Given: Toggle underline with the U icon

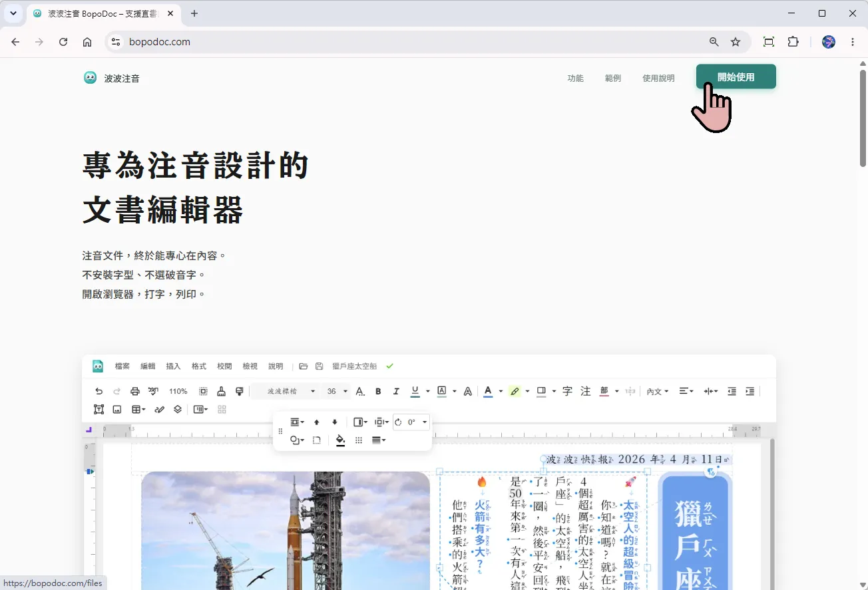Looking at the screenshot, I should (415, 391).
